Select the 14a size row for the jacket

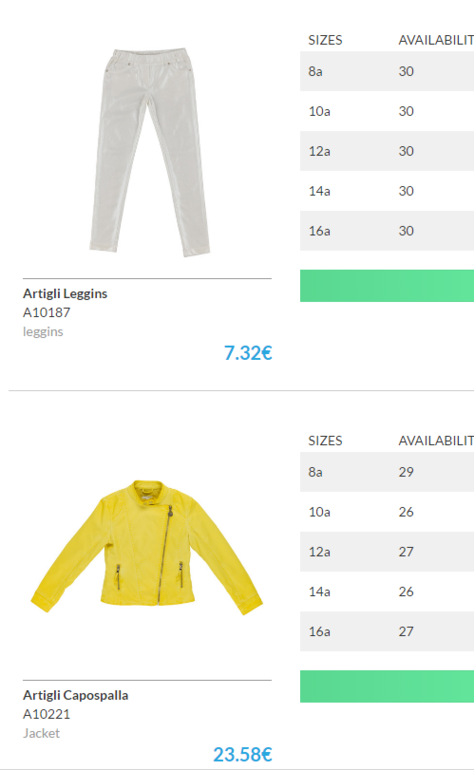click(387, 591)
